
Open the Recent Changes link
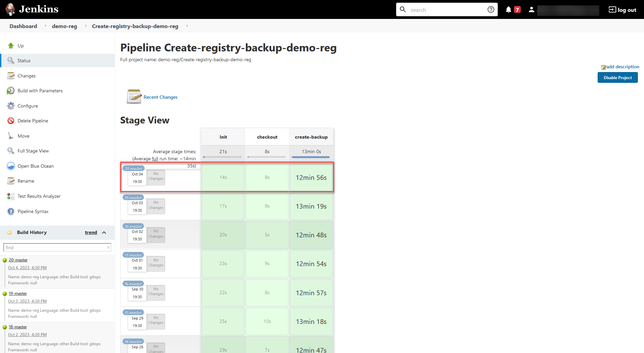(160, 97)
